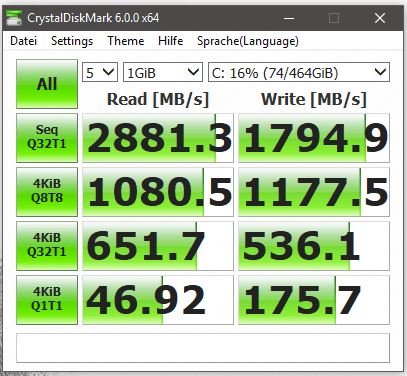The width and height of the screenshot is (407, 376).
Task: Expand the drive selector C: 16% (74/464GiB)
Action: point(299,72)
